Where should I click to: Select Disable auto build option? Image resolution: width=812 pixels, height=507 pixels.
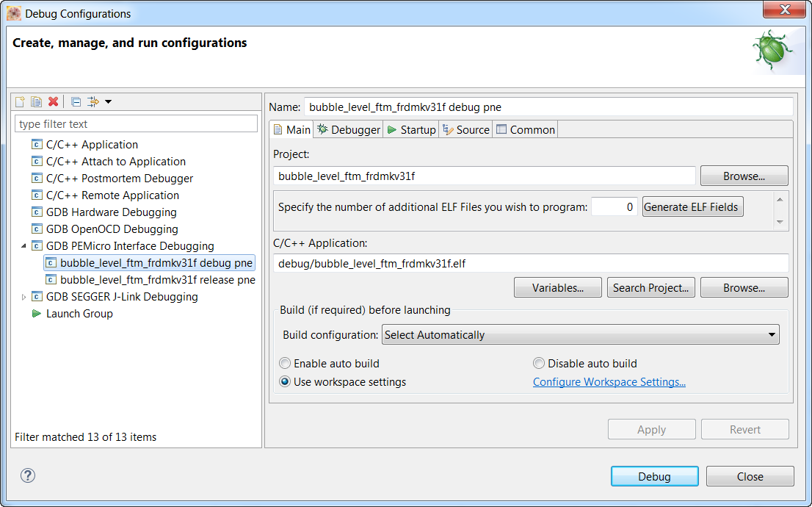[x=539, y=363]
